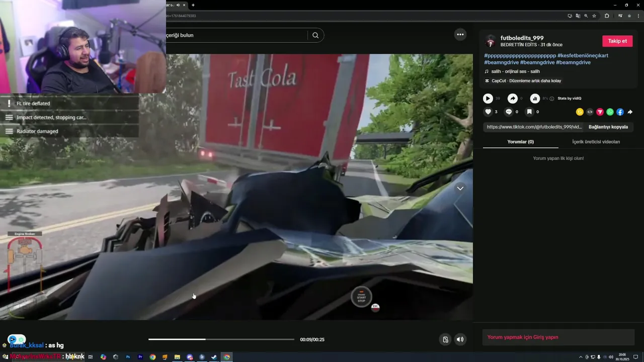Image resolution: width=644 pixels, height=362 pixels.
Task: Click the video URL text field
Action: pos(534,127)
